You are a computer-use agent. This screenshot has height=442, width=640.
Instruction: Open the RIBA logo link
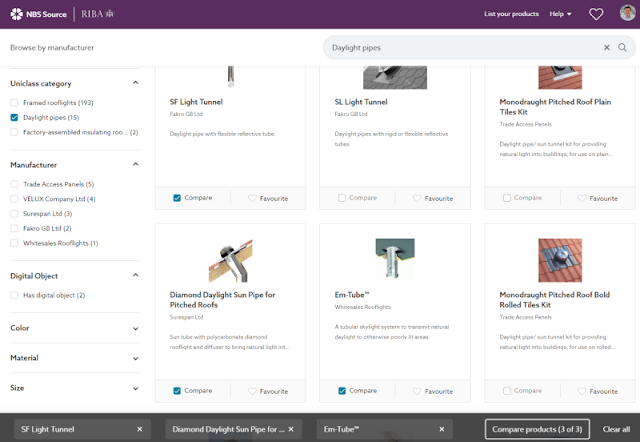coord(98,14)
